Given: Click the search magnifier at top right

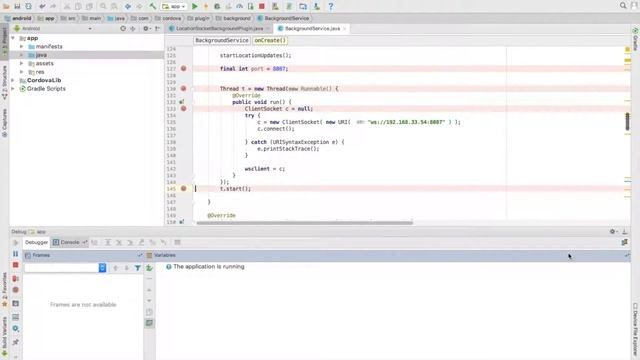Looking at the screenshot, I should pyautogui.click(x=623, y=5).
